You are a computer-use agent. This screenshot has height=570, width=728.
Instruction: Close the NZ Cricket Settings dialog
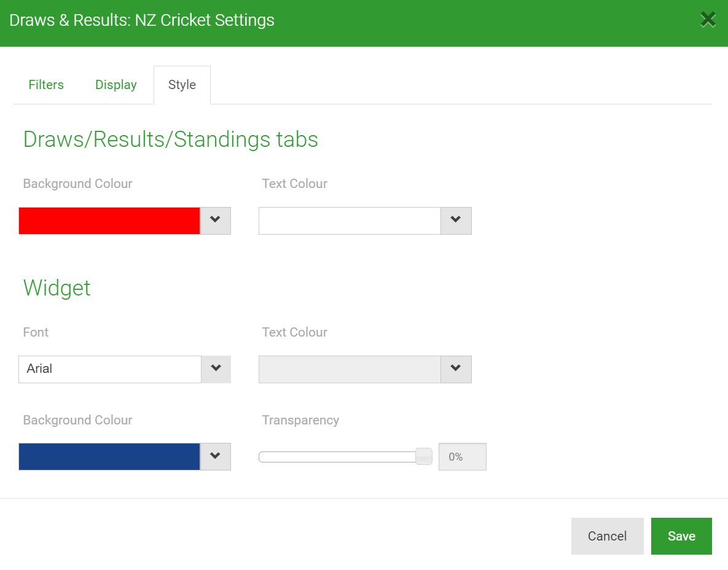coord(708,20)
